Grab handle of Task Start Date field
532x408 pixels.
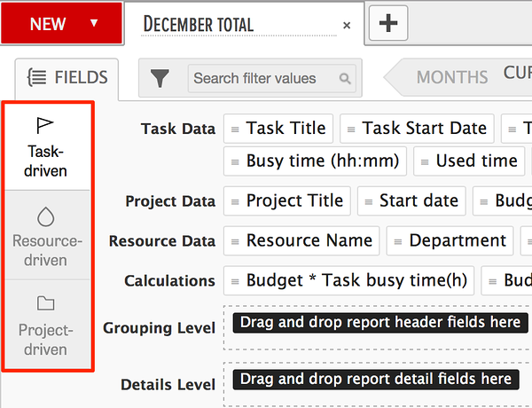point(351,129)
